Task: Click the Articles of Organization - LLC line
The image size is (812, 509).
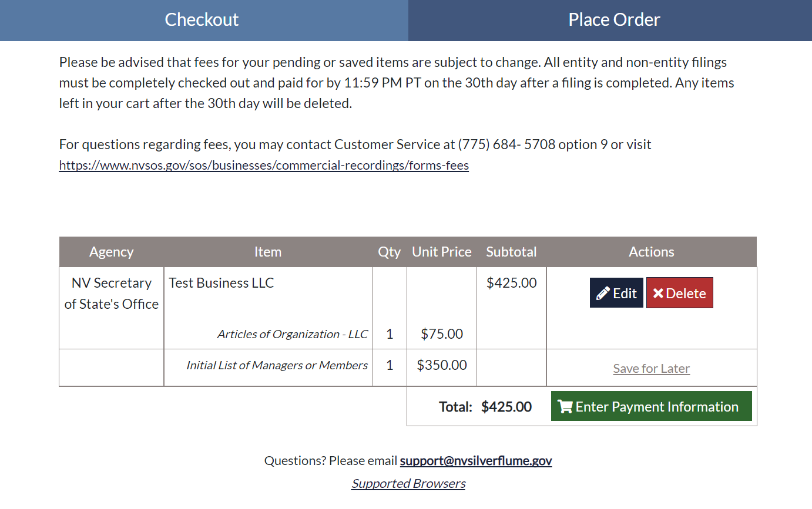Action: (x=293, y=335)
